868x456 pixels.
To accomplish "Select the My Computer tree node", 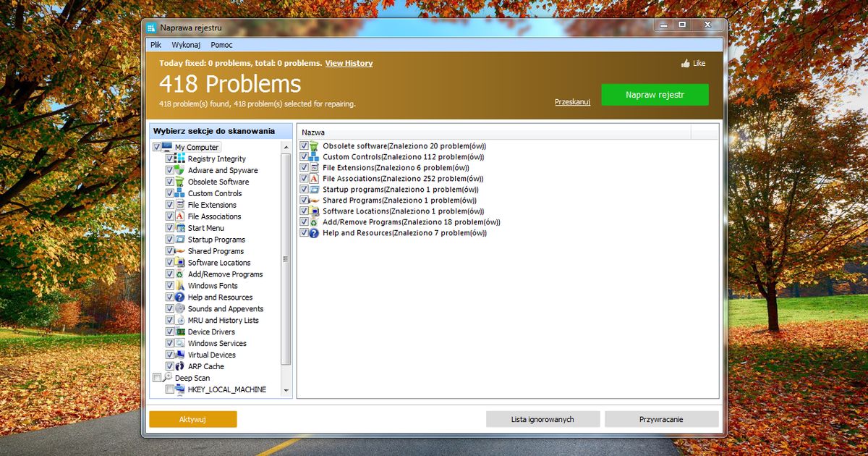I will click(196, 148).
